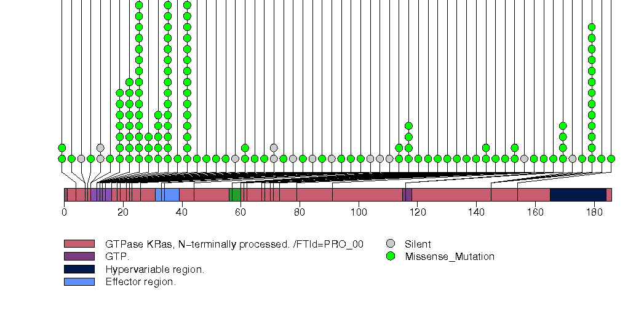644x322 pixels.
Task: Click the blue effector region on protein bar
Action: pos(167,195)
